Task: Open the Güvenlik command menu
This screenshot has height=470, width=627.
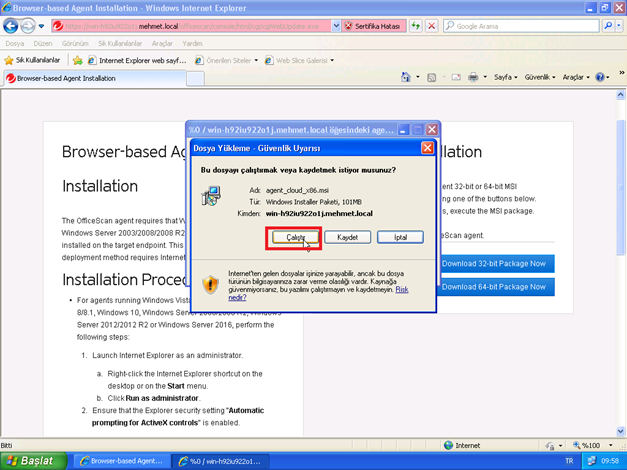Action: pos(540,77)
